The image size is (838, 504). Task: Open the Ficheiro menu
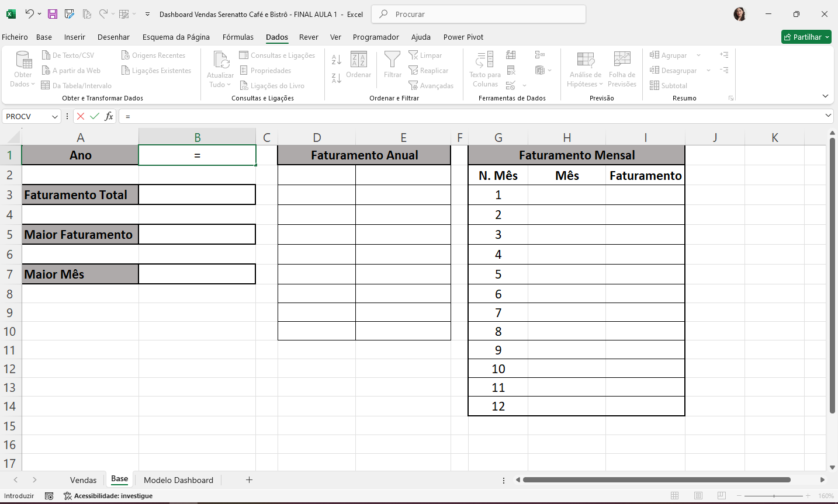click(15, 37)
